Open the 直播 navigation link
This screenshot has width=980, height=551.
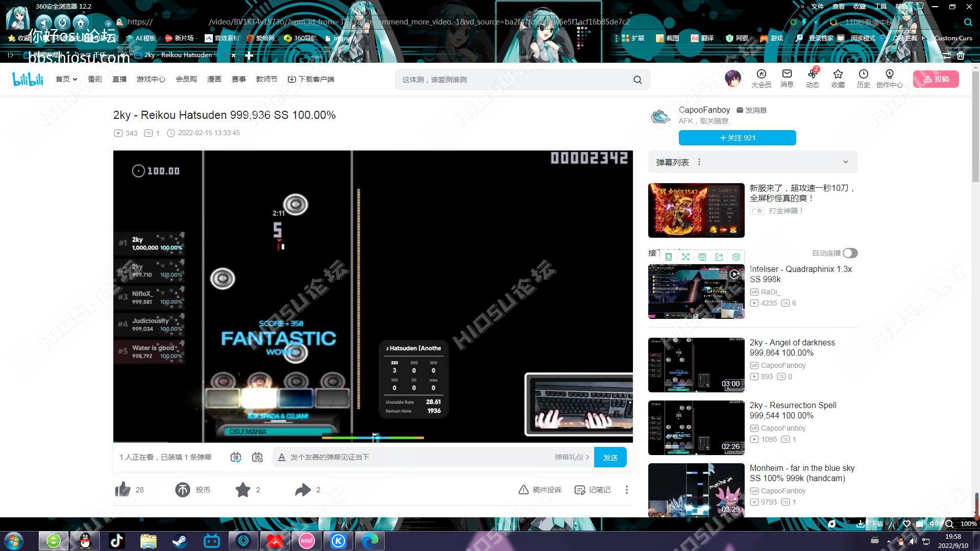click(119, 79)
